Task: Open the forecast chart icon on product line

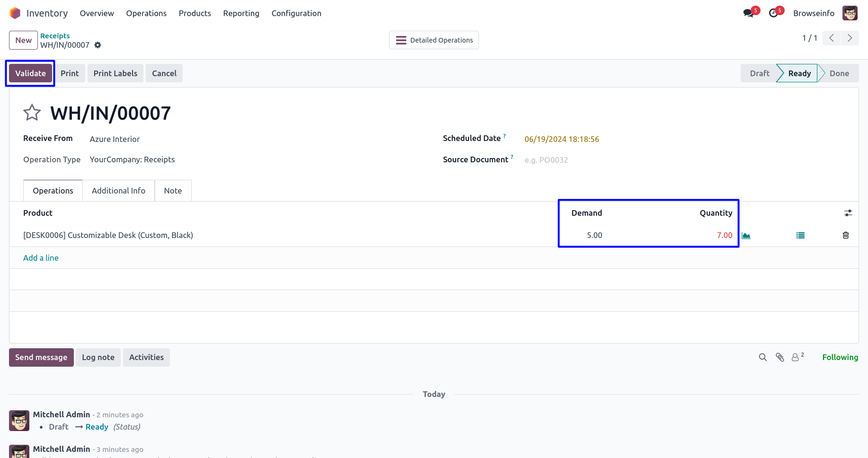Action: pos(746,236)
